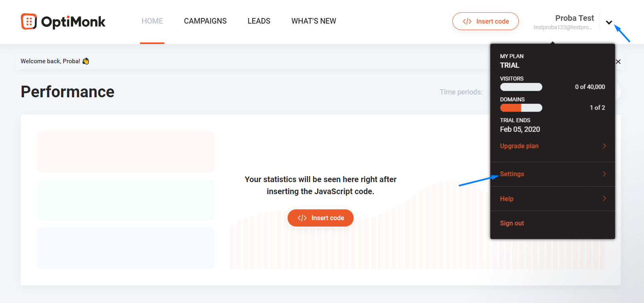Screen dimensions: 644x303
Task: Click the Domains usage progress bar
Action: (x=521, y=108)
